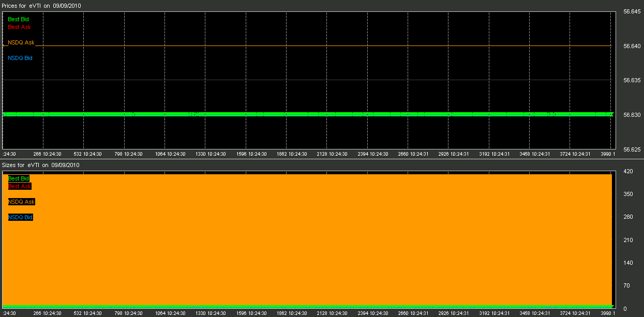Click '3724 10:24:31' tick label under Sizes chart
Screen dimensions: 644x317
[575, 313]
